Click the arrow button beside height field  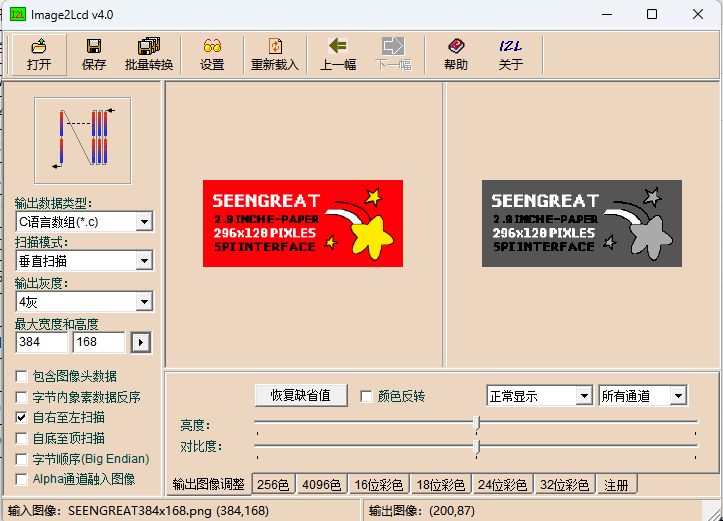point(141,343)
